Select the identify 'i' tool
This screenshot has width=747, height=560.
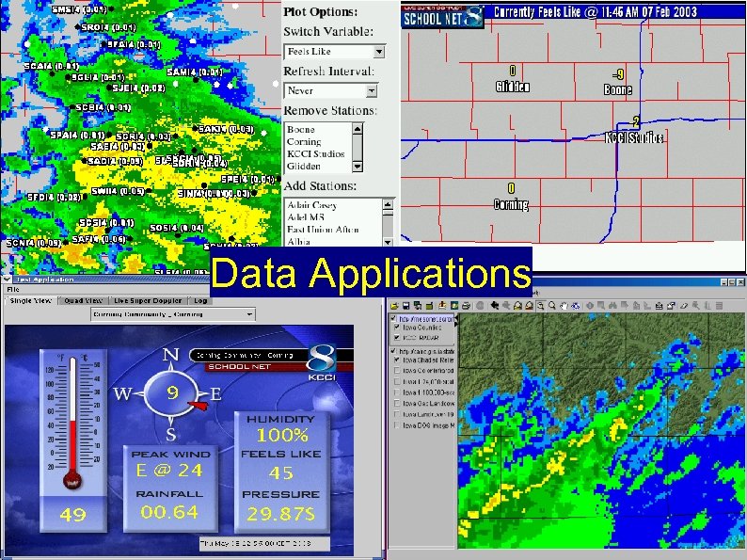[590, 306]
